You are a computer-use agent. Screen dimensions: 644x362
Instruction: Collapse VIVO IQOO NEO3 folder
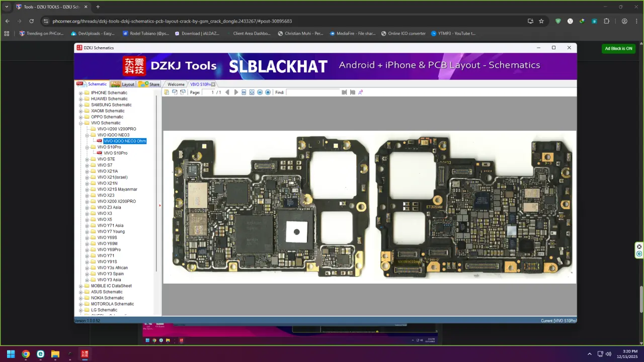pos(87,135)
